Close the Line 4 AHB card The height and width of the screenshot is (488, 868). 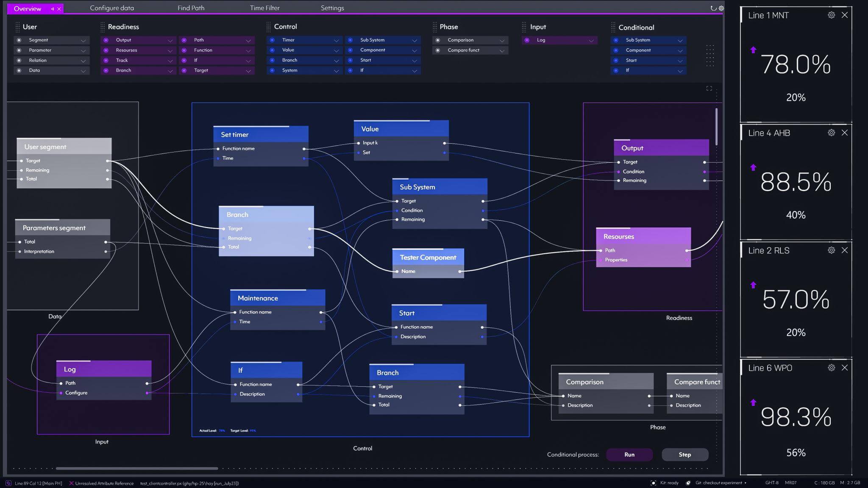(x=845, y=133)
